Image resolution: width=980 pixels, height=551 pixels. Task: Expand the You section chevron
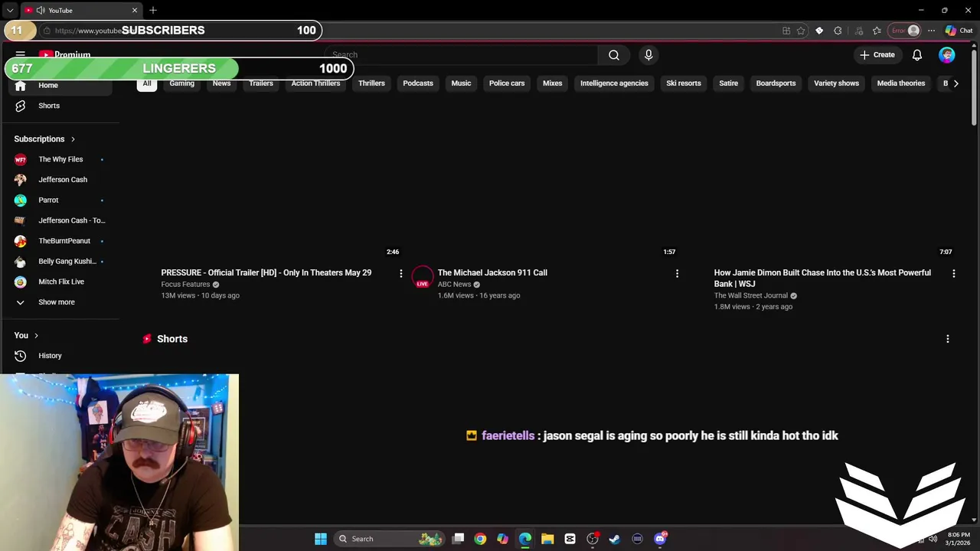coord(36,336)
